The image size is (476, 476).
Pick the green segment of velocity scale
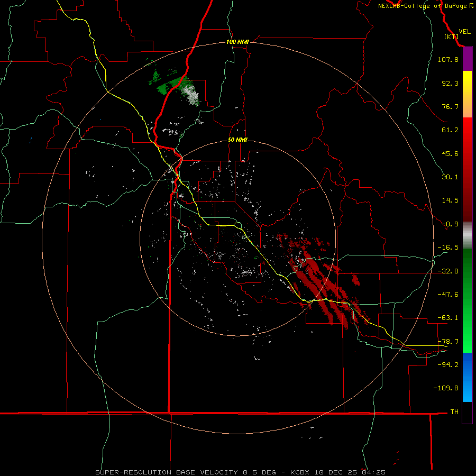(x=467, y=300)
